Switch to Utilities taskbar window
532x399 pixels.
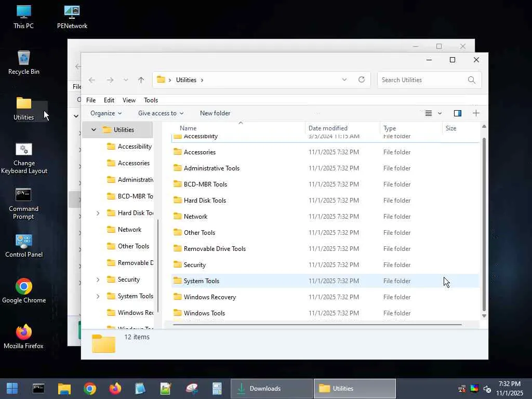pos(354,389)
